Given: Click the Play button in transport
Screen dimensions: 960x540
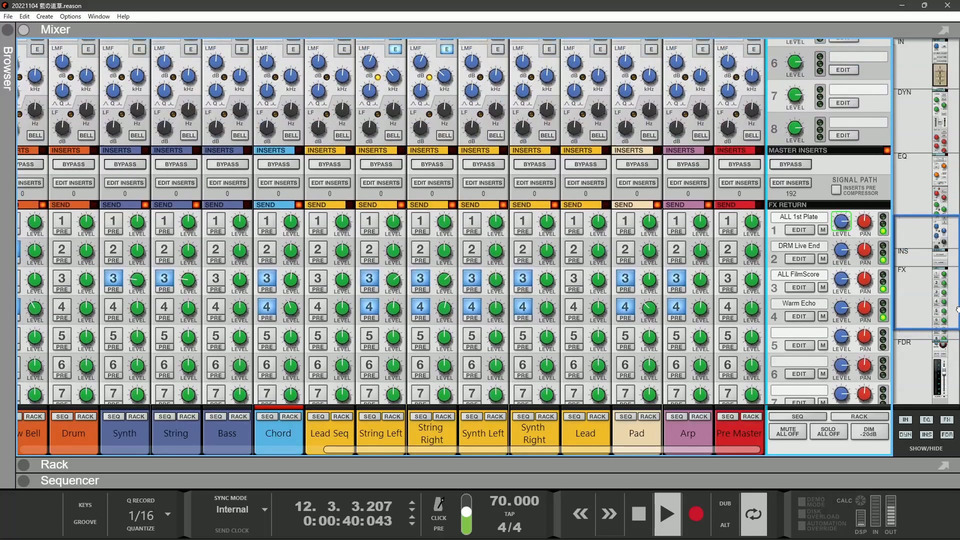Looking at the screenshot, I should pos(666,514).
